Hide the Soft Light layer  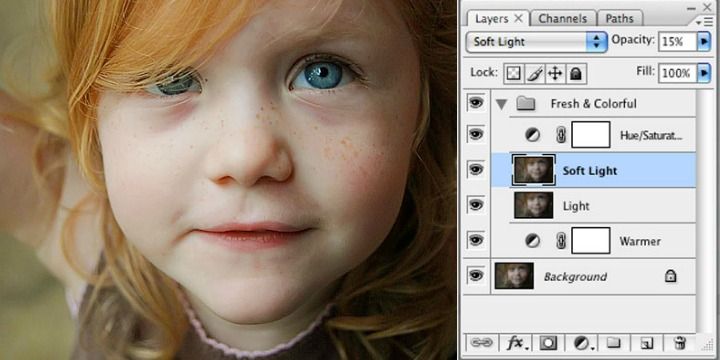tap(476, 170)
